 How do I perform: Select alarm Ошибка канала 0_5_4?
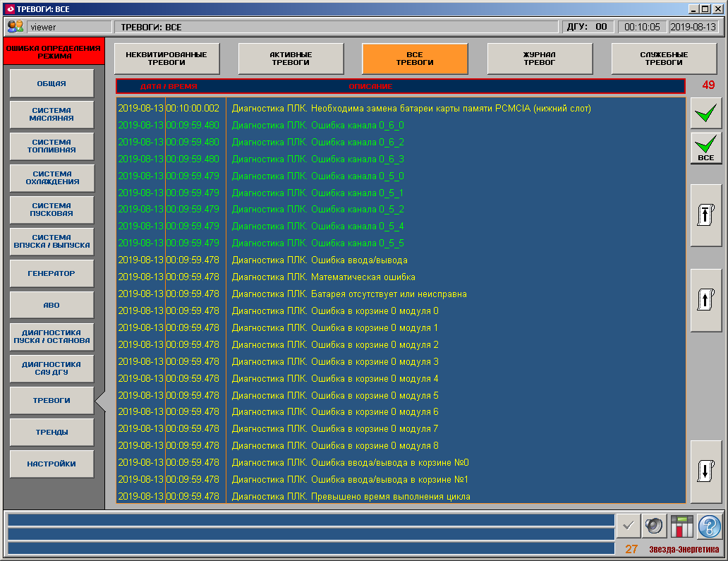point(401,227)
